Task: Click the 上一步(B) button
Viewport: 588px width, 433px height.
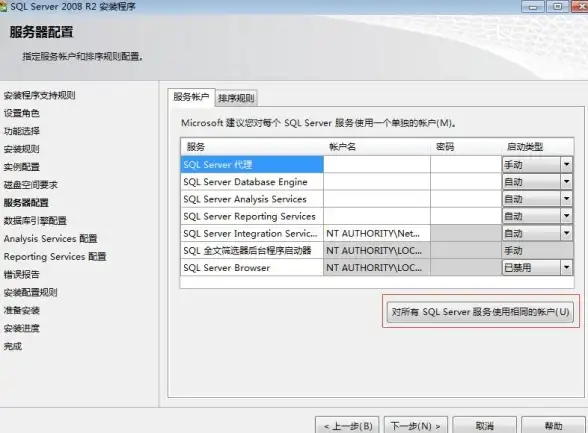Action: (347, 425)
